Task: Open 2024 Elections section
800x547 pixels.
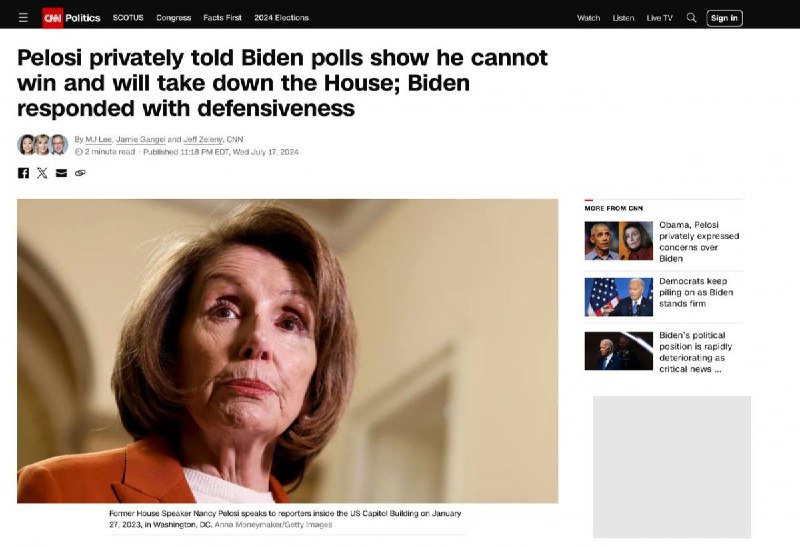Action: pyautogui.click(x=282, y=18)
